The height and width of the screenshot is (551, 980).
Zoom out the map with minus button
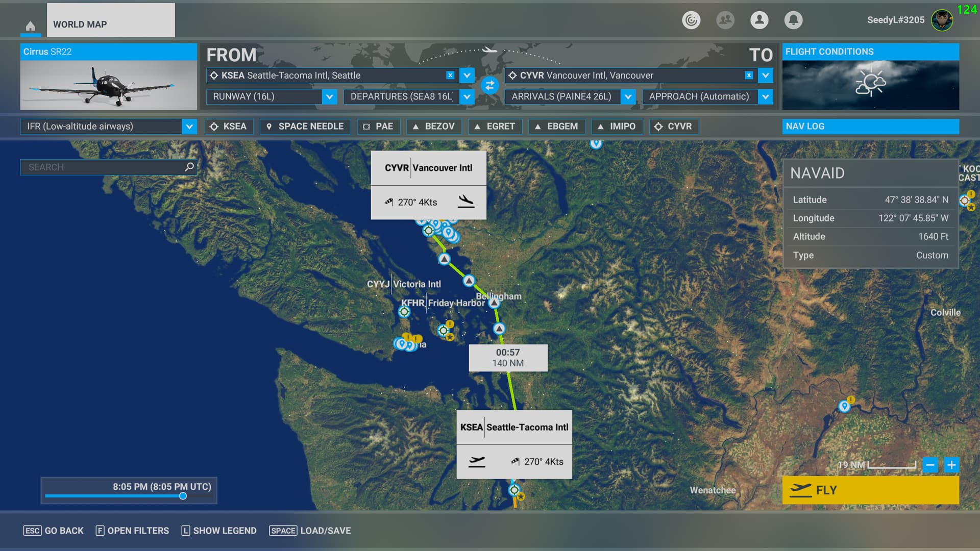coord(930,465)
